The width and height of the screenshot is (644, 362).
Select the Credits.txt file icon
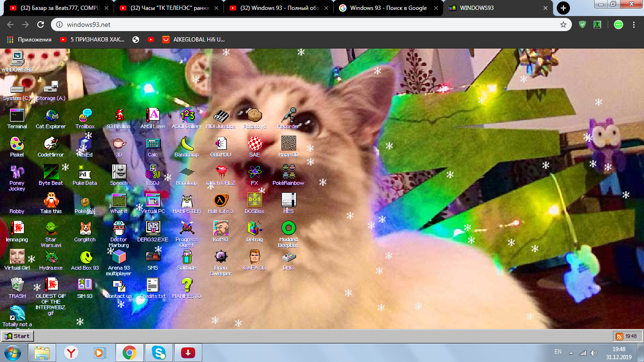(153, 286)
